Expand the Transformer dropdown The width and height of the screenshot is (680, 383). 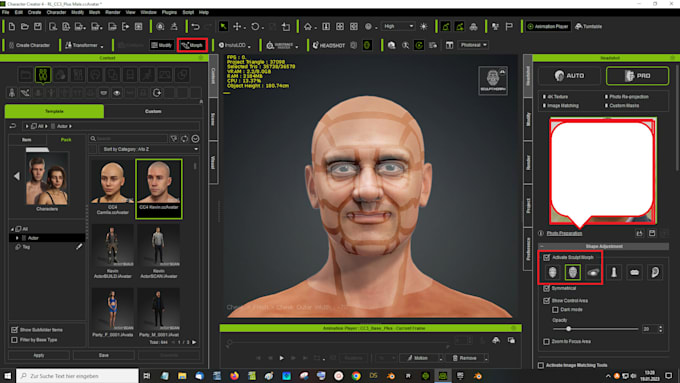pos(102,46)
